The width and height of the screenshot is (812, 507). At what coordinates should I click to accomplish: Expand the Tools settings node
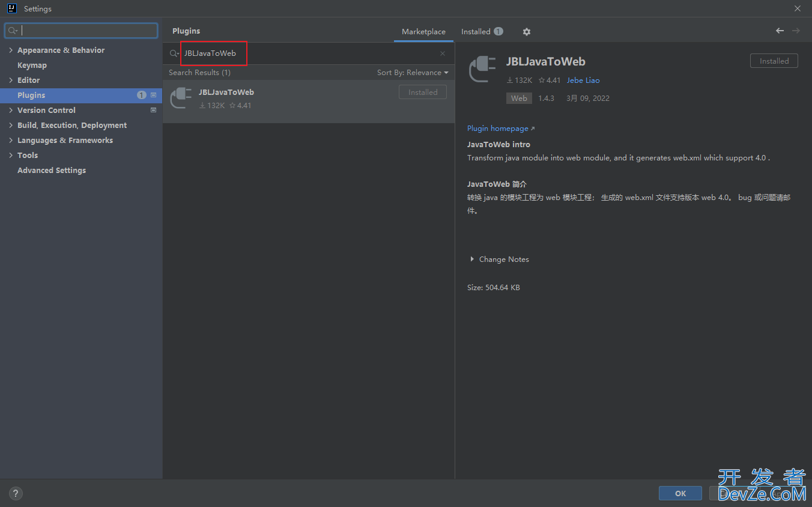11,155
